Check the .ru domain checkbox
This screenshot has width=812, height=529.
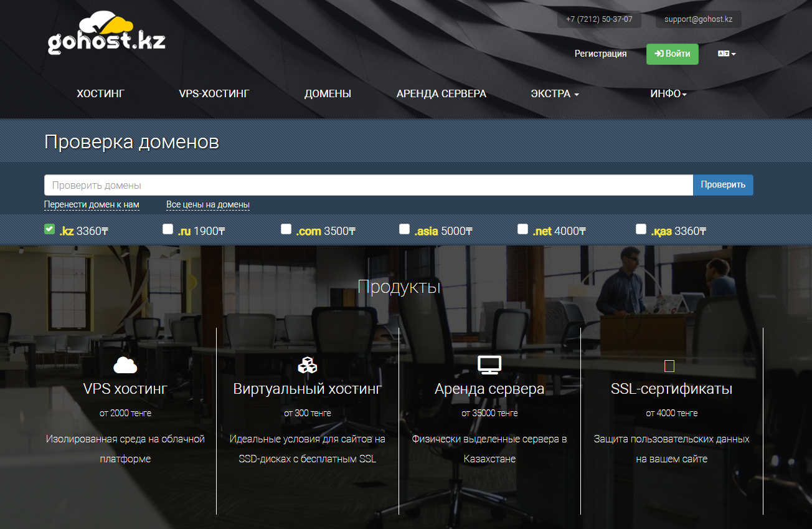coord(168,229)
